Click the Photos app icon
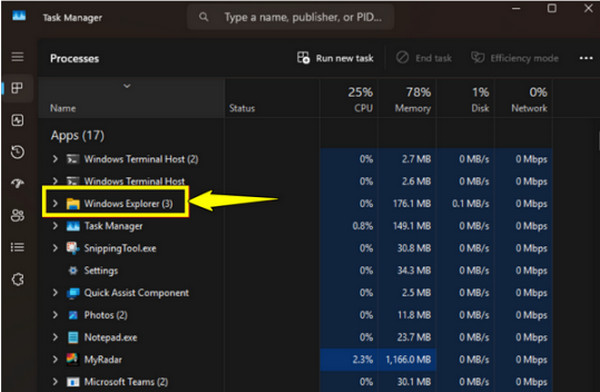This screenshot has width=600, height=392. tap(73, 315)
